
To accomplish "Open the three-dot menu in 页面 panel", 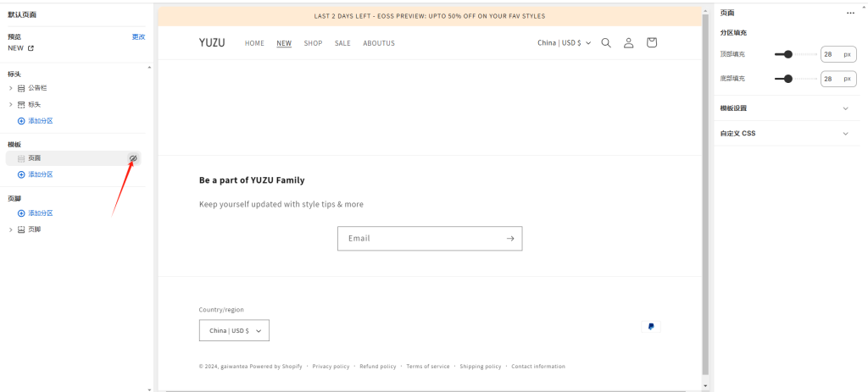I will coord(850,14).
